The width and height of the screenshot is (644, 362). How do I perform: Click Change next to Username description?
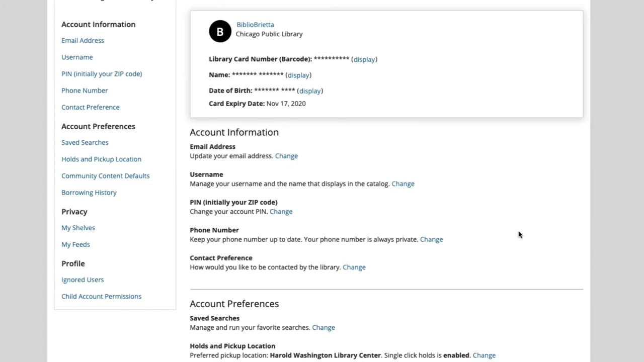pos(403,184)
